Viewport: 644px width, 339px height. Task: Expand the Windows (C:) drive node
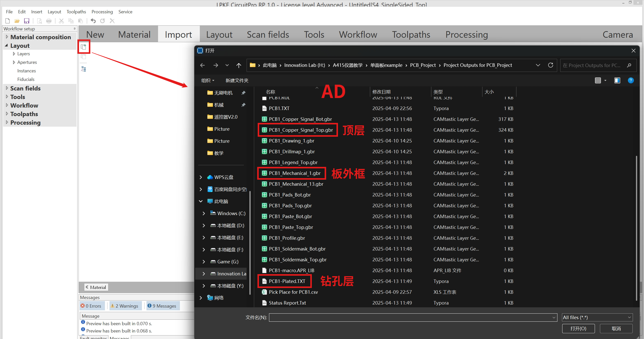pos(204,213)
